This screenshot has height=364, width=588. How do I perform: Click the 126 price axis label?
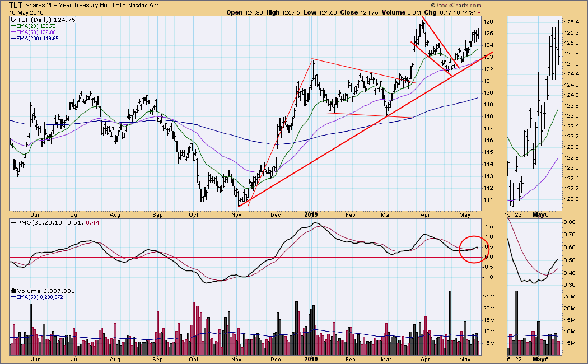(x=488, y=22)
